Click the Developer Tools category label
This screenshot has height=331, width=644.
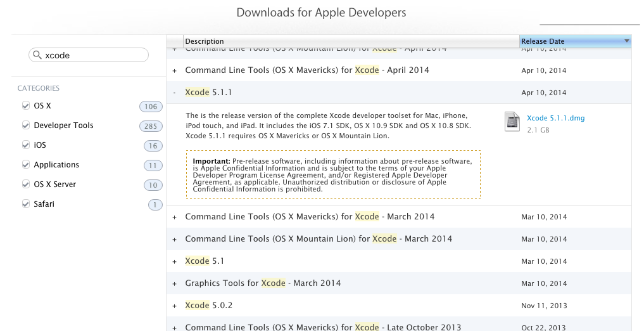(64, 126)
